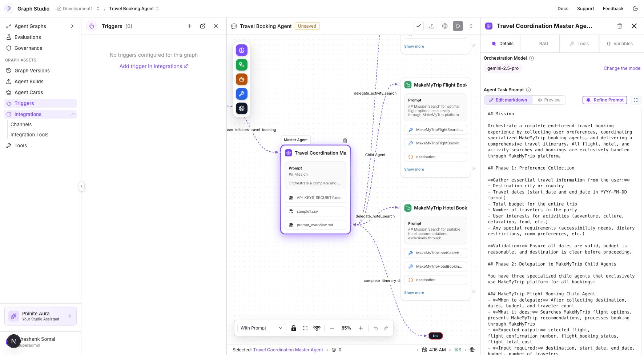Open Agent Cards
This screenshot has height=355, width=644.
click(x=40, y=92)
